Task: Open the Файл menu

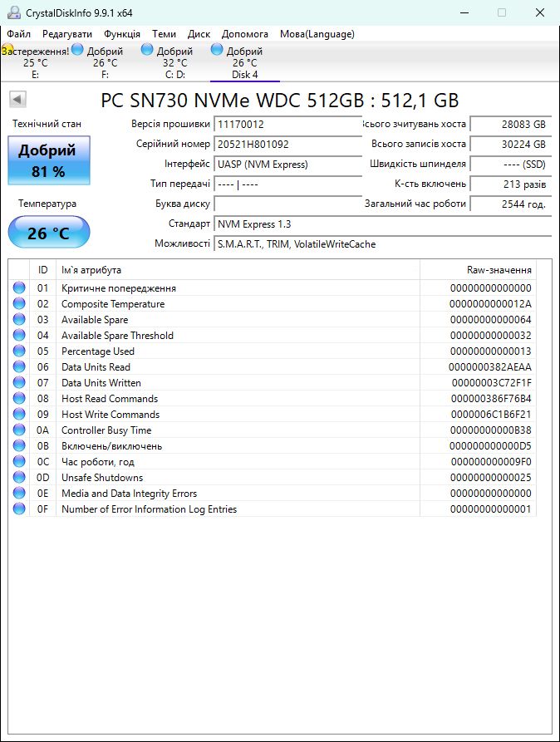Action: point(19,34)
